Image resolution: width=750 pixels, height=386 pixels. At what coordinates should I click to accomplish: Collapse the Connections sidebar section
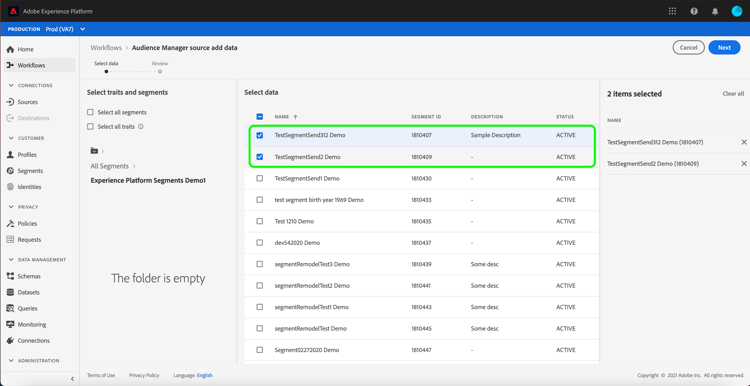point(11,86)
